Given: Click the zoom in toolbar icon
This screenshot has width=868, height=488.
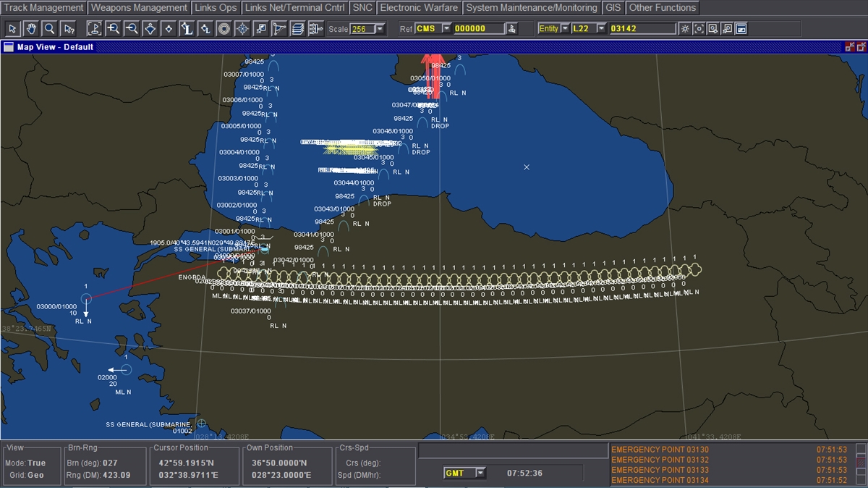Looking at the screenshot, I should point(113,29).
